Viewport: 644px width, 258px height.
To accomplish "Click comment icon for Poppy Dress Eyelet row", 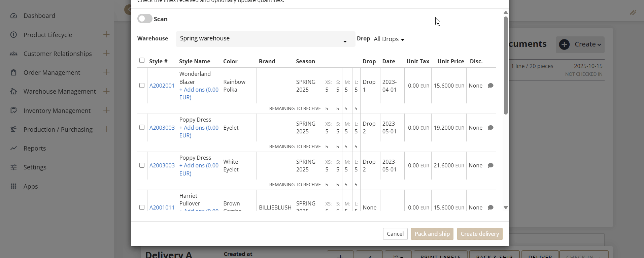I will (490, 128).
